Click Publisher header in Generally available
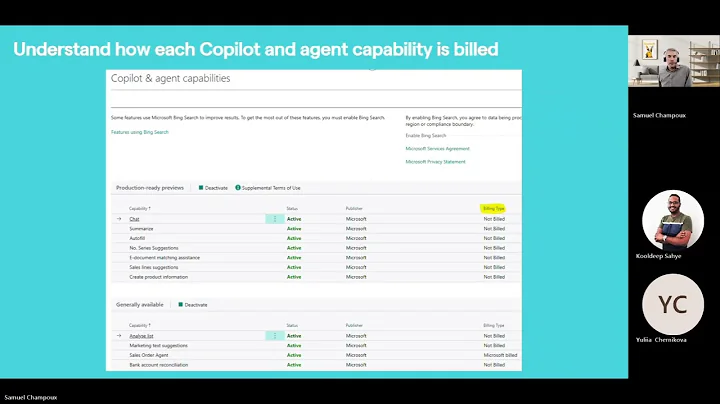The height and width of the screenshot is (404, 720). coord(354,325)
